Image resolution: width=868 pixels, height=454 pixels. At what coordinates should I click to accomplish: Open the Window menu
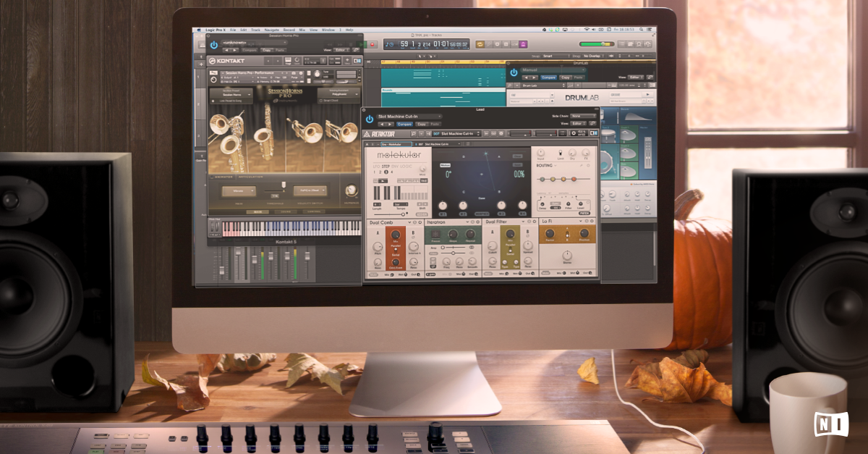coord(328,30)
